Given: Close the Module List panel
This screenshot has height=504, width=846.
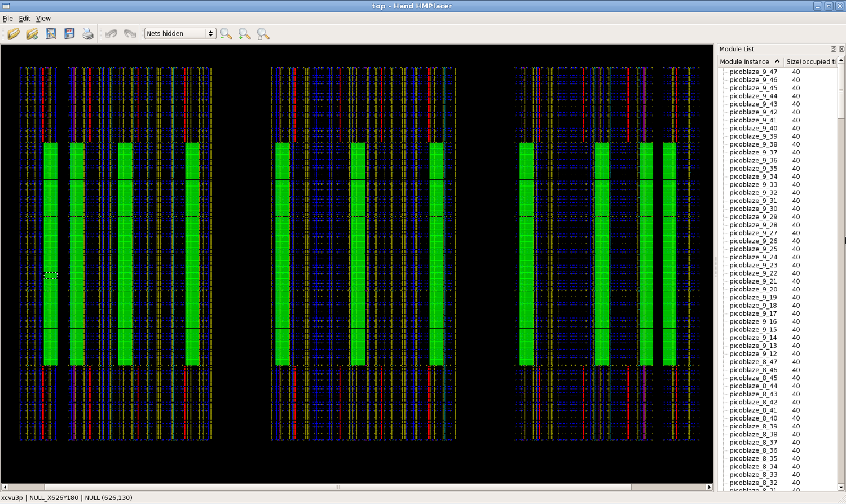Looking at the screenshot, I should pyautogui.click(x=841, y=49).
